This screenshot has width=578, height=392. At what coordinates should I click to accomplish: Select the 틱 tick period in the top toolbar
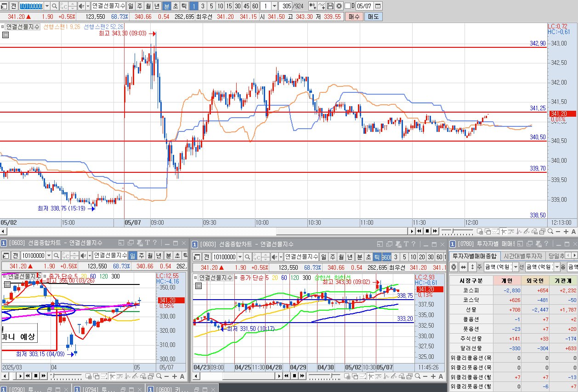[x=184, y=6]
